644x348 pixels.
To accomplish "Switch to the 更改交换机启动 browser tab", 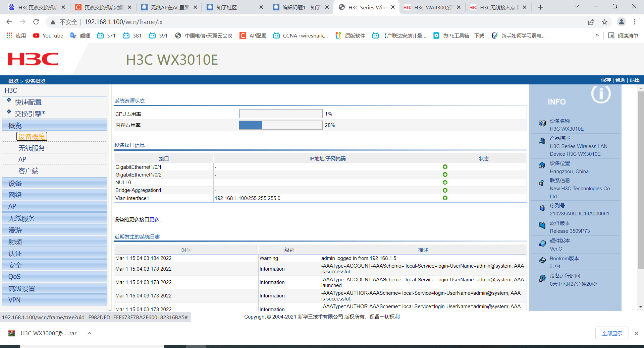I will (103, 7).
